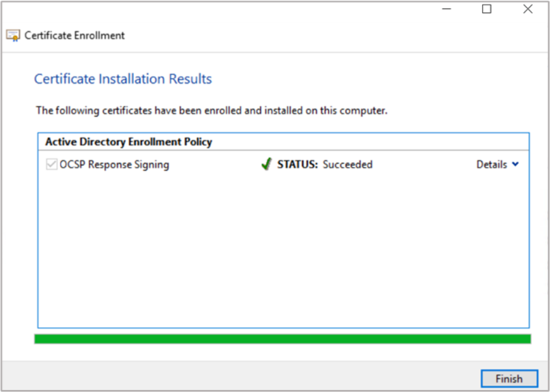
Task: Toggle the OCSP Response Signing checkbox
Action: 52,165
